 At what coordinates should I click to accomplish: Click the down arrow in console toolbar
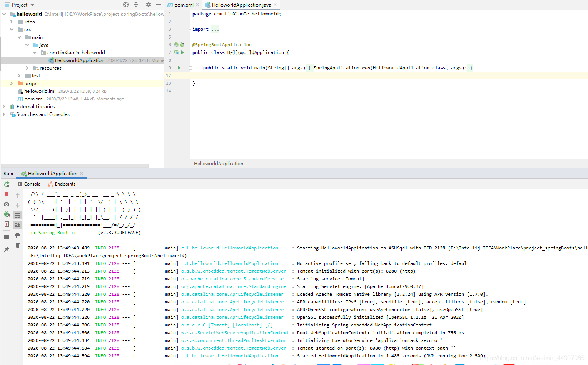18,205
